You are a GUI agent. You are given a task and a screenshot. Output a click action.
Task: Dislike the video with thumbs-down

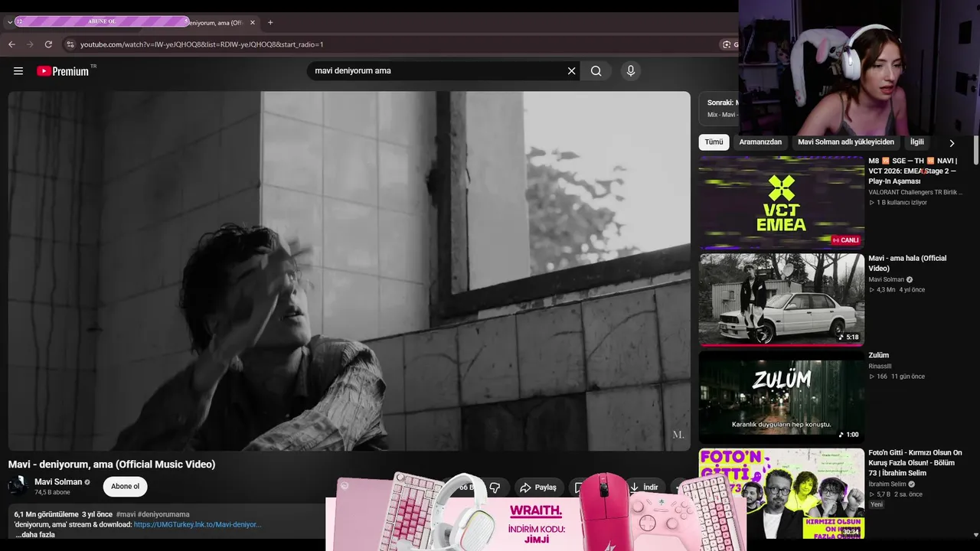click(x=495, y=487)
